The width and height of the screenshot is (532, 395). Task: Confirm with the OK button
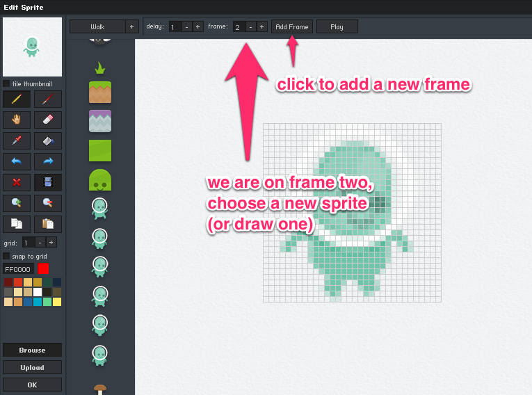pyautogui.click(x=32, y=385)
